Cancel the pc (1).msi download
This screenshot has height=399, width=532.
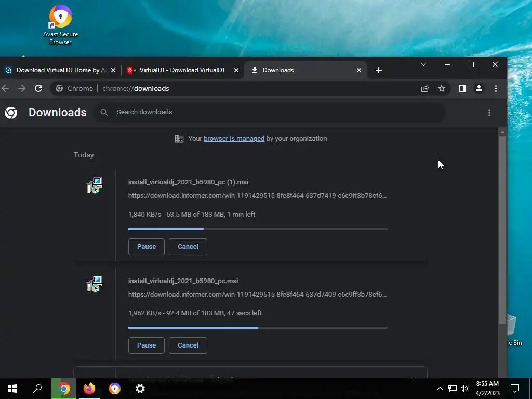click(x=188, y=247)
